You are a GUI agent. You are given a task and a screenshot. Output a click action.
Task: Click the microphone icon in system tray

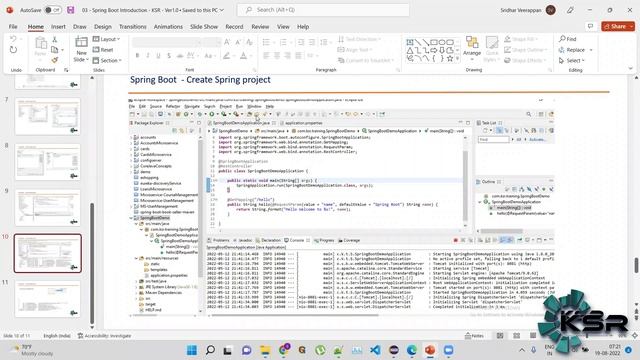(533, 350)
